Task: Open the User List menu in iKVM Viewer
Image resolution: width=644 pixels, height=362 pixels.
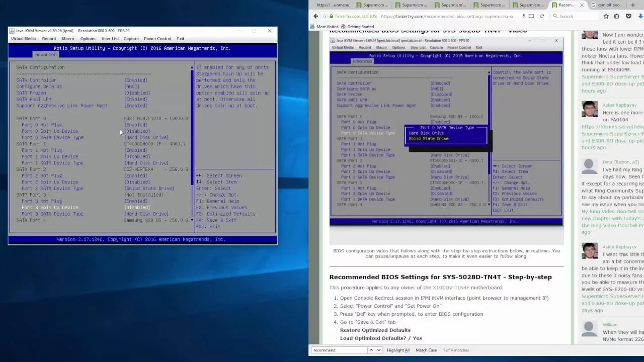Action: point(110,39)
